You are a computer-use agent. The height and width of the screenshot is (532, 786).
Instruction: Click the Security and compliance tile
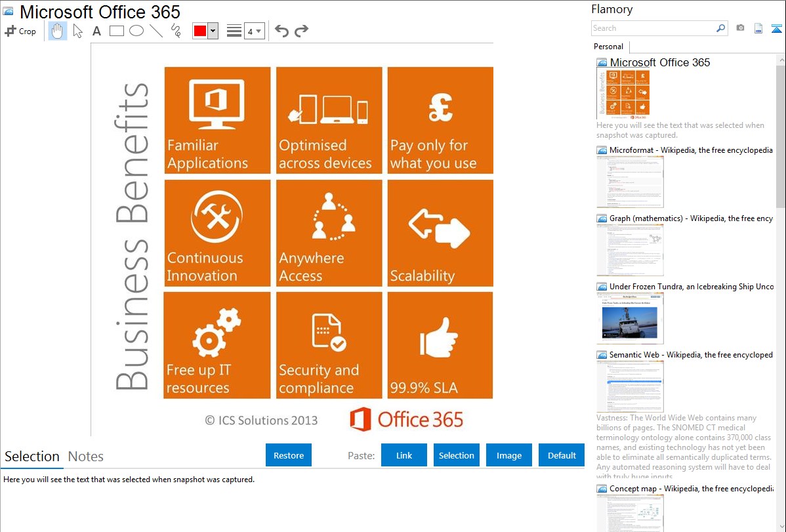point(329,346)
